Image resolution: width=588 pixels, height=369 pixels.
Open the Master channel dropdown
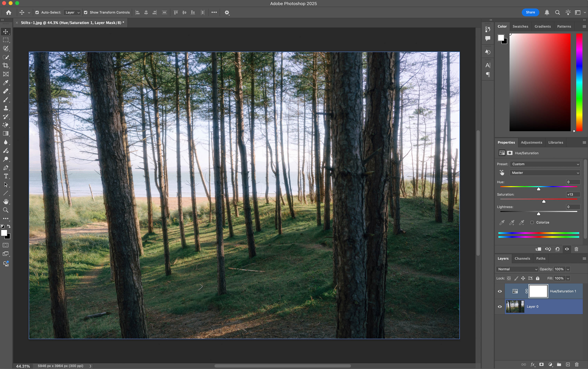tap(545, 173)
